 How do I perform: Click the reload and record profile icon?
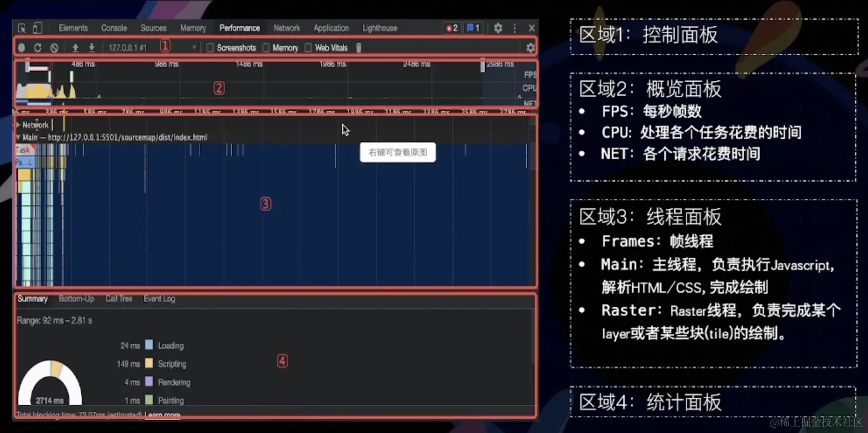pos(37,48)
